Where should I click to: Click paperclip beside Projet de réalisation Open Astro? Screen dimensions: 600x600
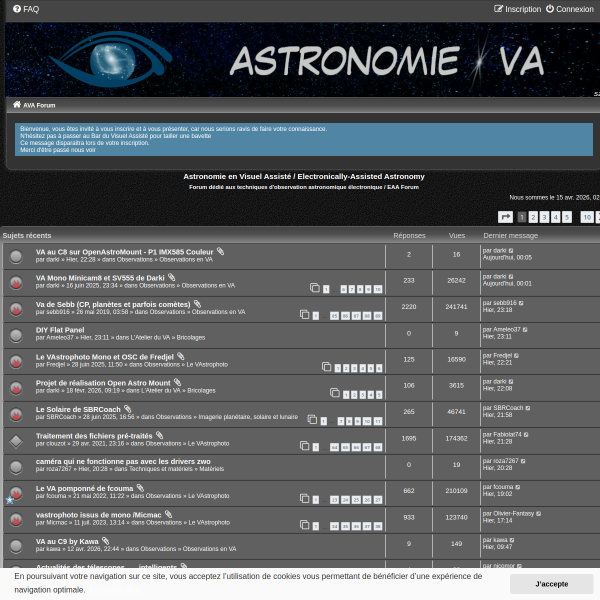point(177,382)
